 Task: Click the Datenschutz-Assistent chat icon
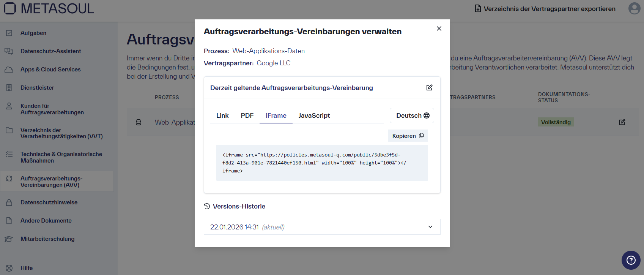point(9,51)
